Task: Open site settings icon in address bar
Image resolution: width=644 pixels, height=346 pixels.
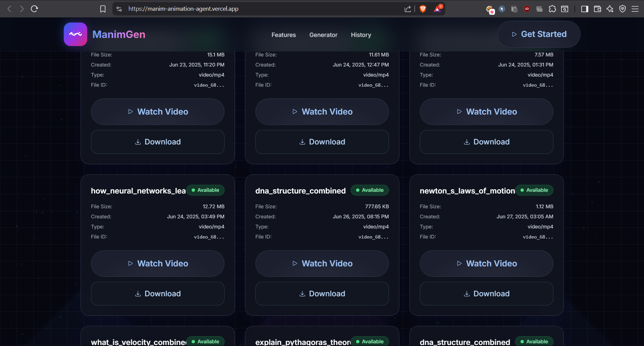Action: [x=119, y=9]
